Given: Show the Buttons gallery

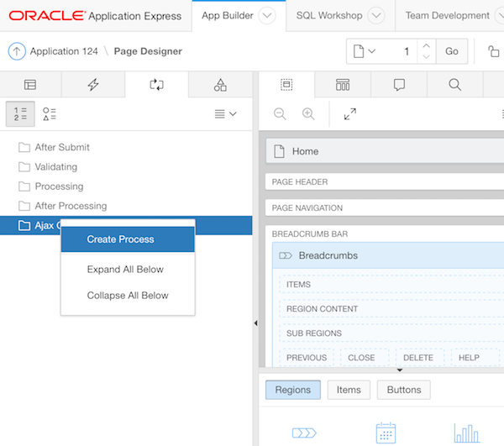Looking at the screenshot, I should point(404,390).
